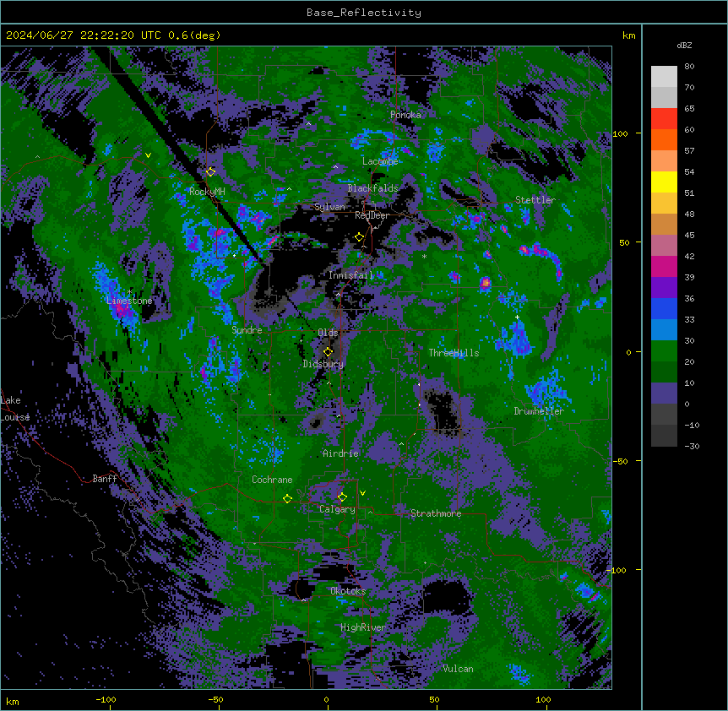The image size is (728, 711).
Task: Click the 65 dBZ legend value
Action: click(x=689, y=109)
